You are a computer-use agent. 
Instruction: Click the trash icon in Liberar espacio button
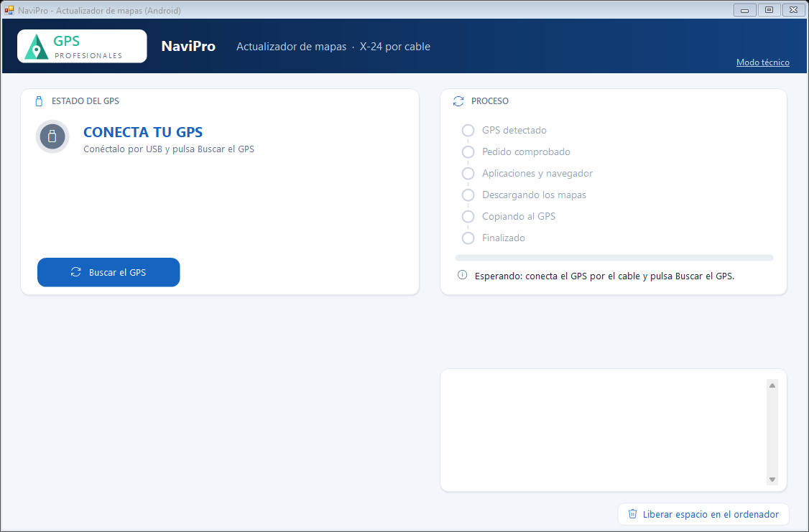point(632,514)
